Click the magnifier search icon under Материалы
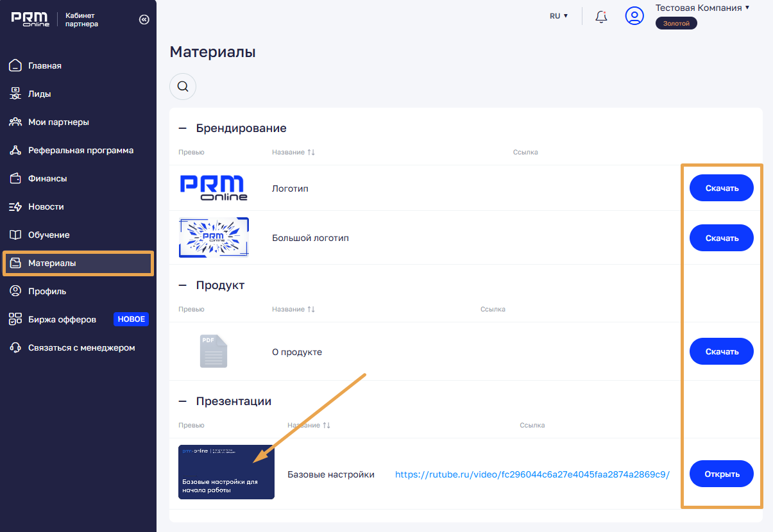773x532 pixels. point(183,87)
